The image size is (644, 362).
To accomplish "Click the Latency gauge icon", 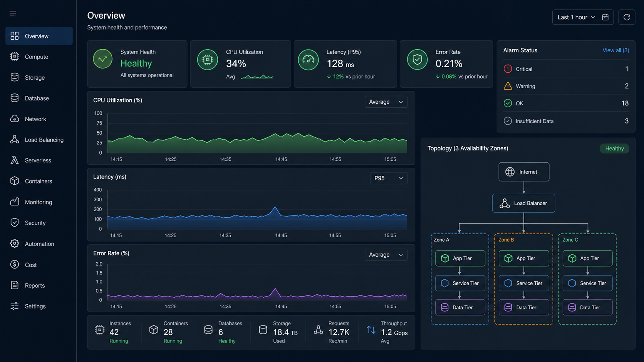I will 308,60.
